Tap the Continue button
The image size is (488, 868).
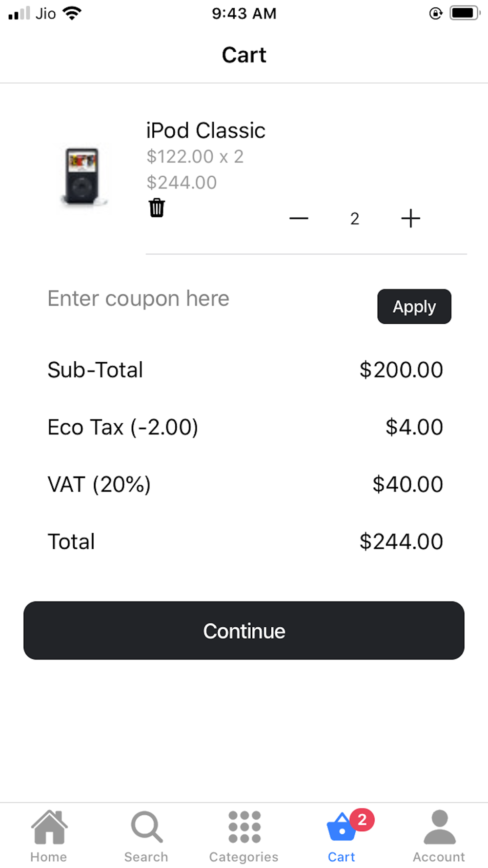(x=244, y=631)
